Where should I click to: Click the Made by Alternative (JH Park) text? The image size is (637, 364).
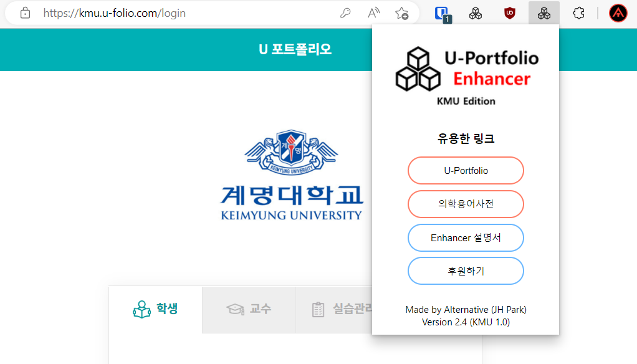pos(466,310)
